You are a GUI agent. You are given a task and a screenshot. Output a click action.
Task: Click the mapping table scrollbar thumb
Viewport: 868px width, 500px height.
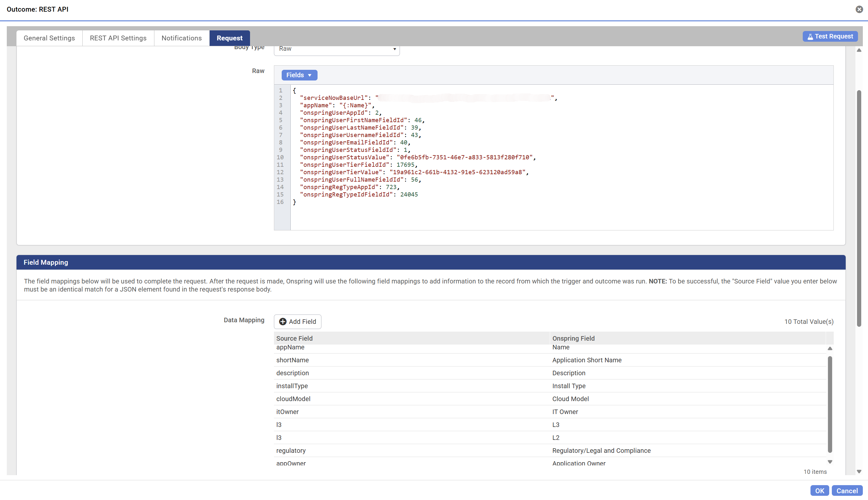[x=830, y=405]
